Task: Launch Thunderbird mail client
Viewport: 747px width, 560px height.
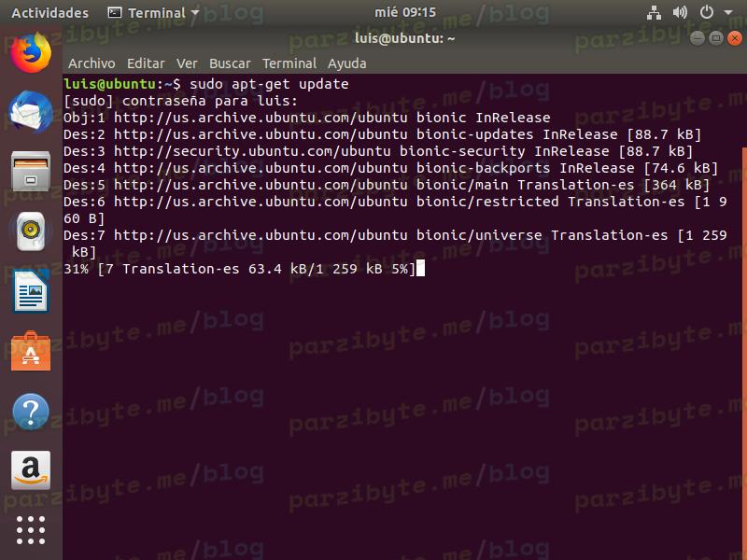Action: click(31, 112)
